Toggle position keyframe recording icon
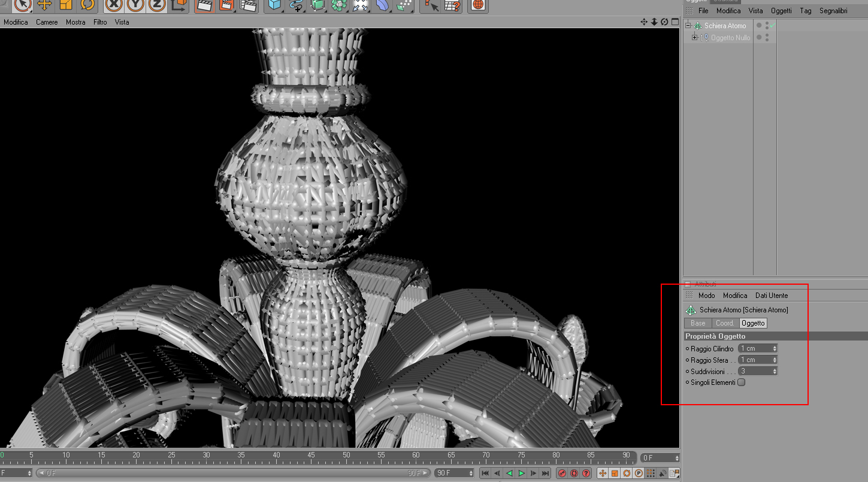Viewport: 868px width, 482px height. [x=603, y=474]
